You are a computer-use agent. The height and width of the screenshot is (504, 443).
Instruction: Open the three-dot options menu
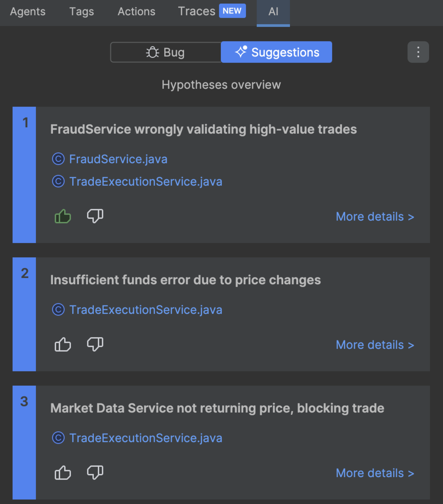pos(418,52)
